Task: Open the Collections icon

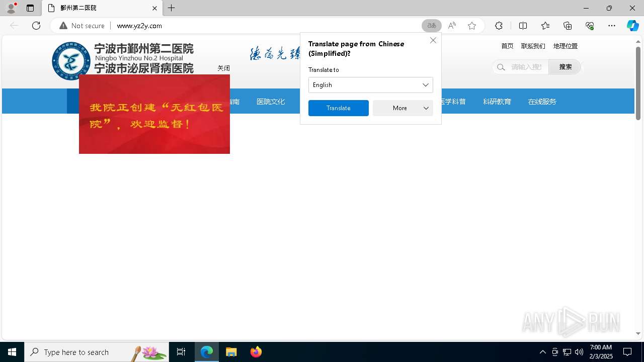Action: point(568,26)
